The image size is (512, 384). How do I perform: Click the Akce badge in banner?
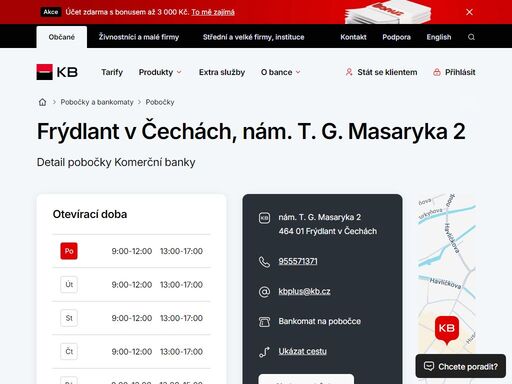click(51, 12)
